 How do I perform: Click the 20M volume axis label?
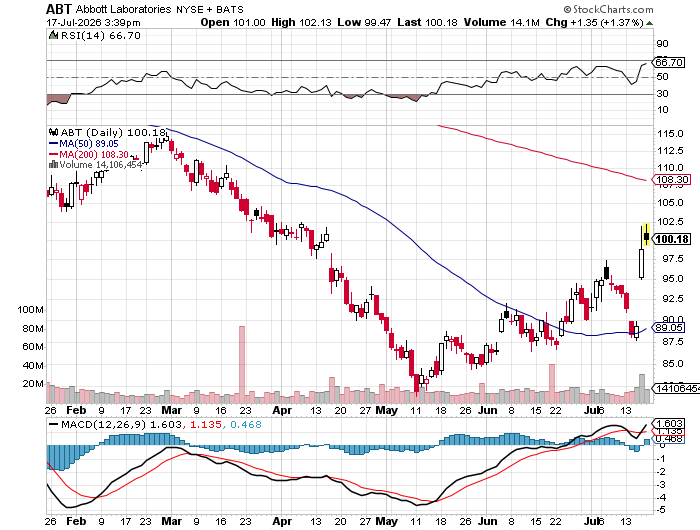(x=33, y=384)
